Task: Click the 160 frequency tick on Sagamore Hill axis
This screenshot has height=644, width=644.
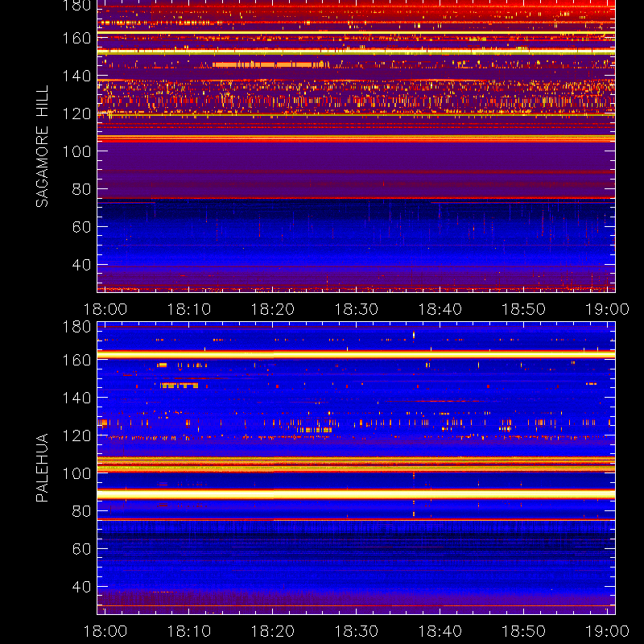Action: 76,38
